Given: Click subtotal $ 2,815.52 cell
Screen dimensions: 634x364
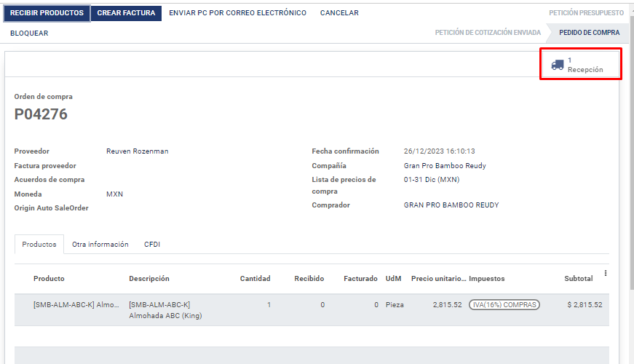Looking at the screenshot, I should (585, 305).
